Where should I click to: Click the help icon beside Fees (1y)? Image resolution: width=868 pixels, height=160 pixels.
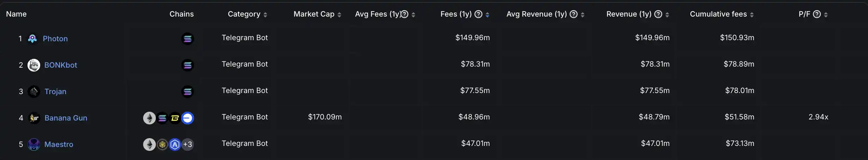coord(478,14)
